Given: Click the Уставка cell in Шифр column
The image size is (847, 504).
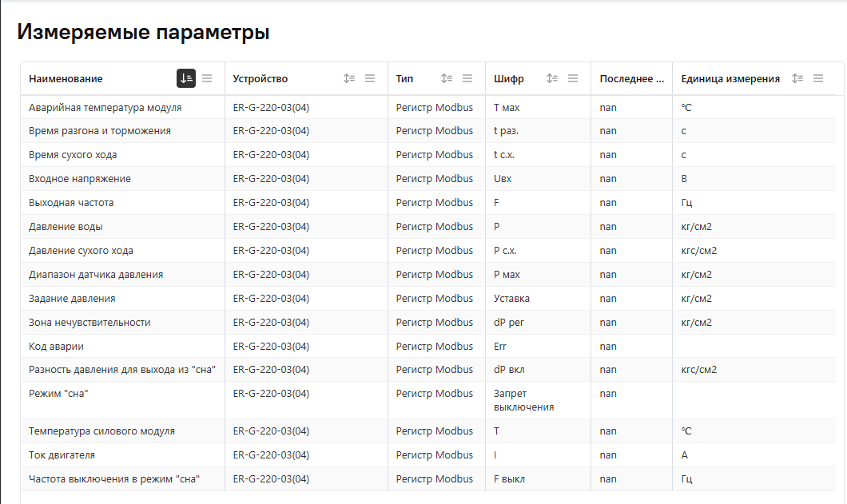Looking at the screenshot, I should pyautogui.click(x=511, y=299).
